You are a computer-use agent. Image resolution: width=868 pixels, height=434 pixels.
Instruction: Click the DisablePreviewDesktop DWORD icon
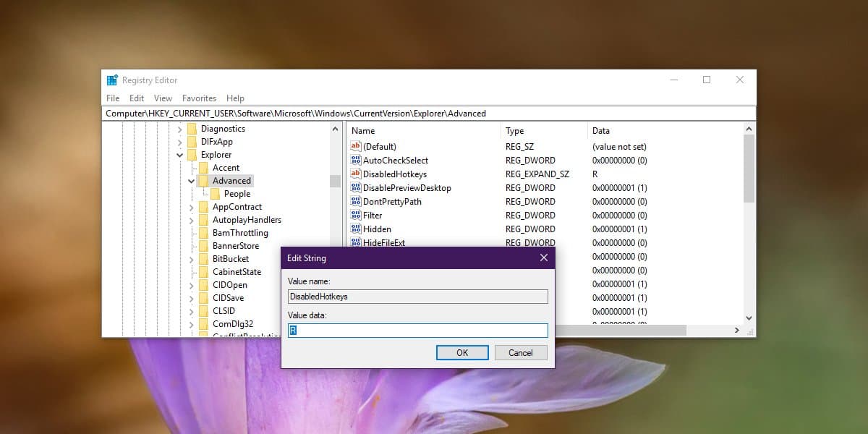click(355, 188)
